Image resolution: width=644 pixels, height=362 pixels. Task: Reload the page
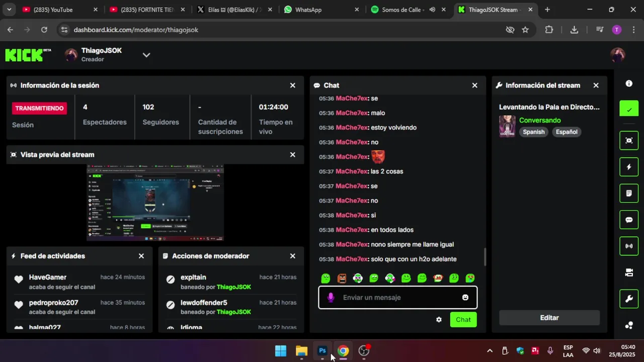pos(44,30)
